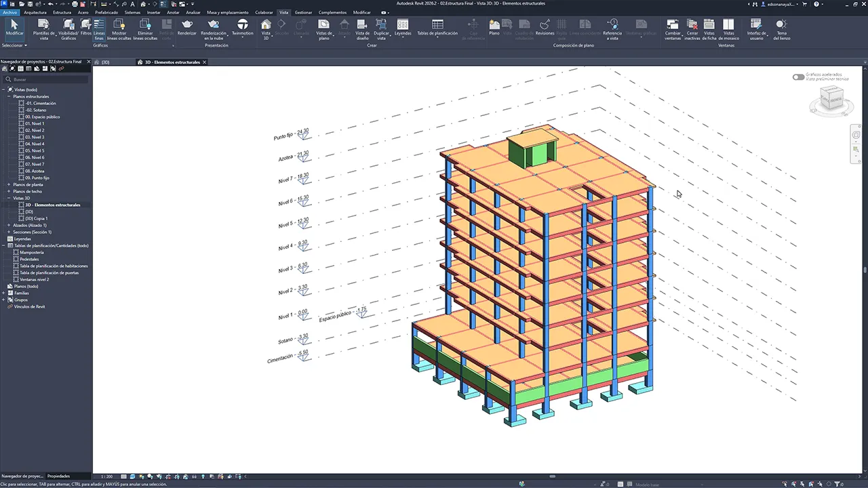The width and height of the screenshot is (868, 488).
Task: Open Twinmotion from the ribbon
Action: coord(242,25)
